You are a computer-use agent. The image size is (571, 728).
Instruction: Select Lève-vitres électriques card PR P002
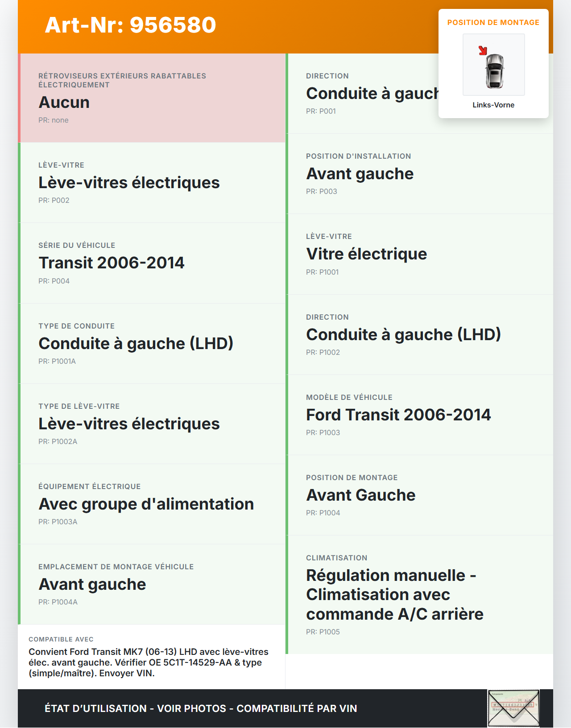point(152,183)
